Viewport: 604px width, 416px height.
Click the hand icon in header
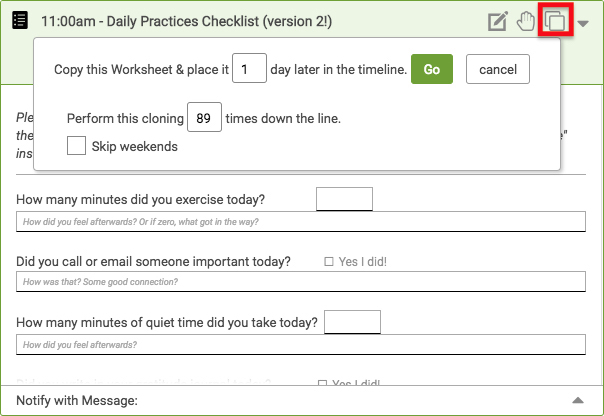(526, 21)
